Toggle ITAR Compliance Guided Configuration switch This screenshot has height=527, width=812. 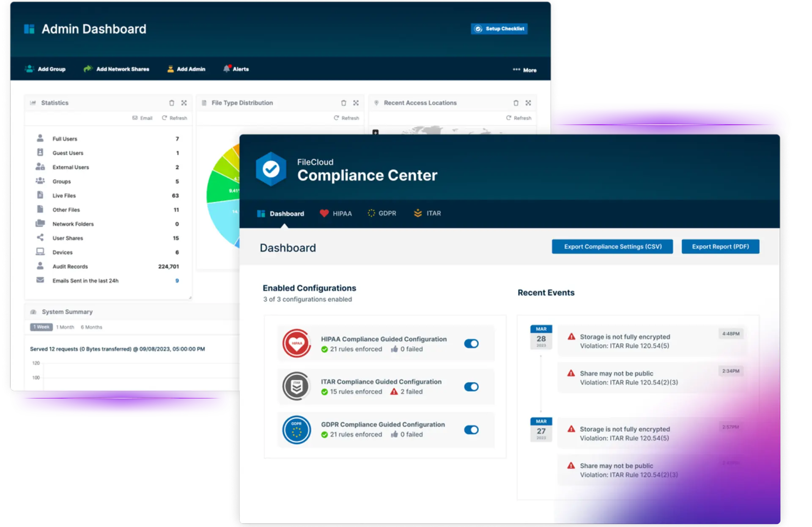click(x=471, y=387)
